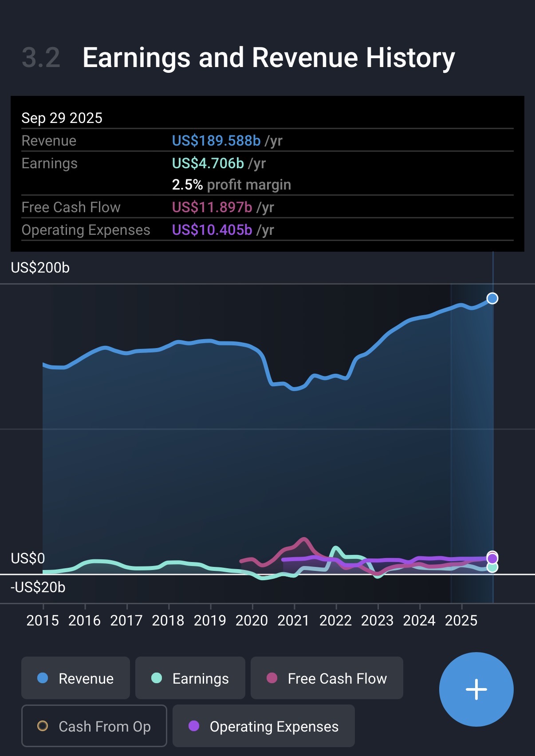Screen dimensions: 535x756
Task: Click the Operating Expenses value US$10.405b
Action: click(x=212, y=230)
